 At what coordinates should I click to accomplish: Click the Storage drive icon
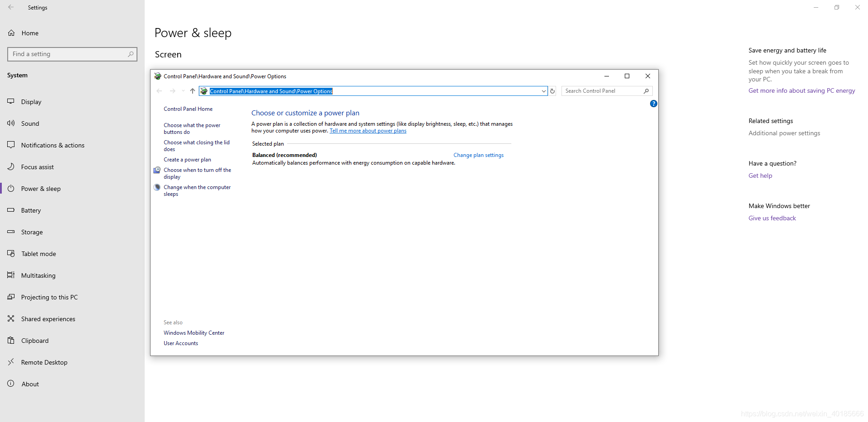click(x=11, y=232)
